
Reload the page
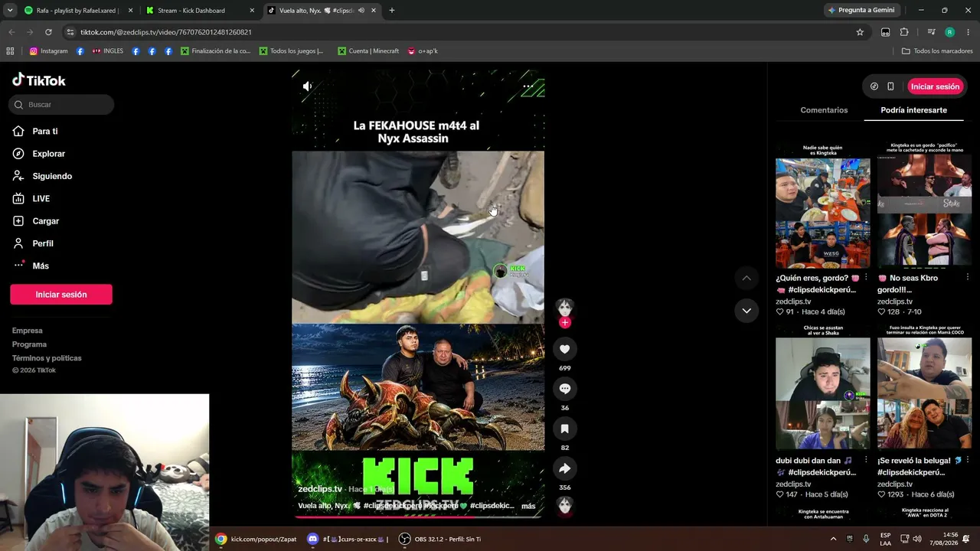(x=48, y=32)
